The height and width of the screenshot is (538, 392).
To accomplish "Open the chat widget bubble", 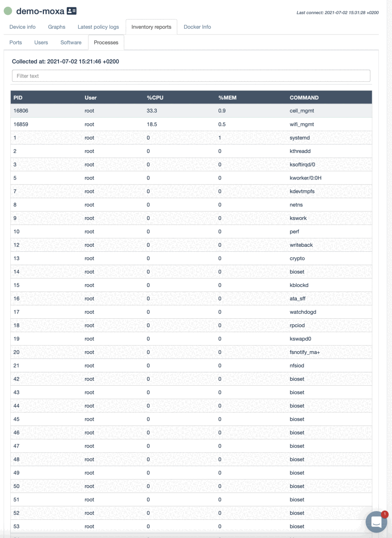I will [x=376, y=521].
